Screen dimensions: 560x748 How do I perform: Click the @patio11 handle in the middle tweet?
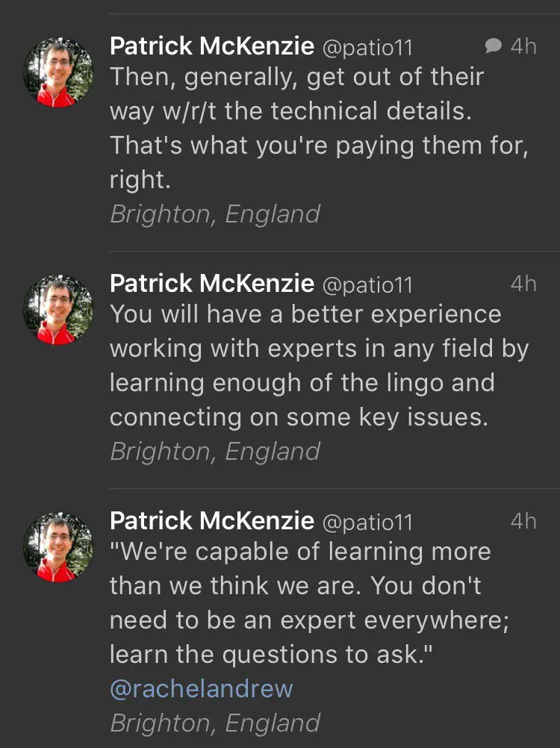pyautogui.click(x=367, y=285)
